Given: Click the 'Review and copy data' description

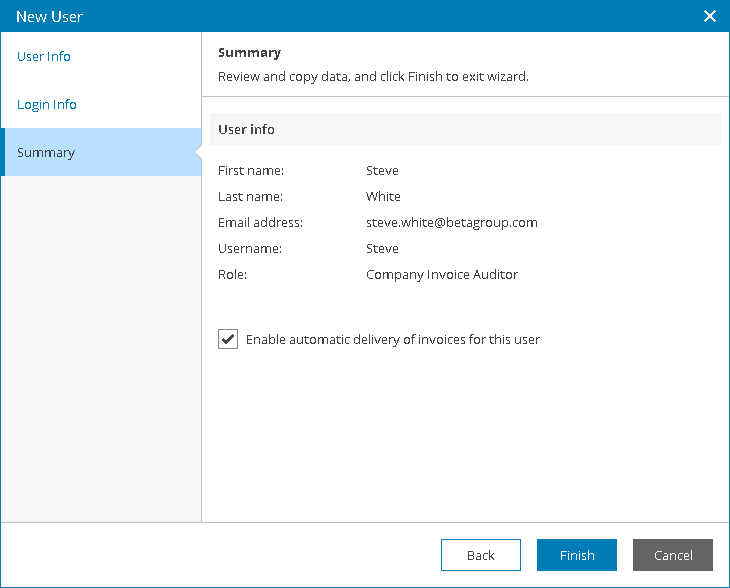Looking at the screenshot, I should pyautogui.click(x=373, y=77).
